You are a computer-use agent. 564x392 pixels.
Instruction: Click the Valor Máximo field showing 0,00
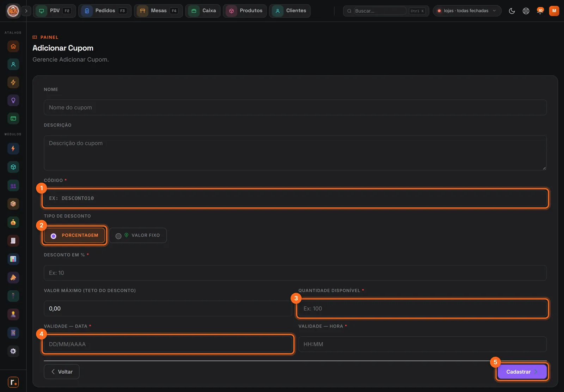(168, 309)
